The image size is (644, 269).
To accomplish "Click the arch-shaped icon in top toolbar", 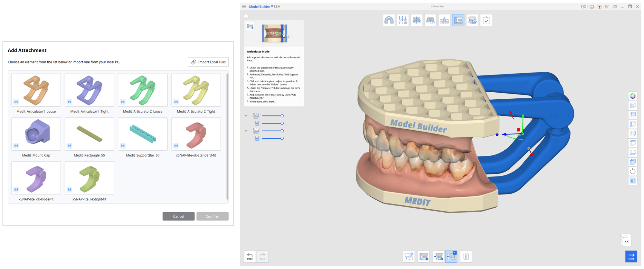I will click(389, 20).
